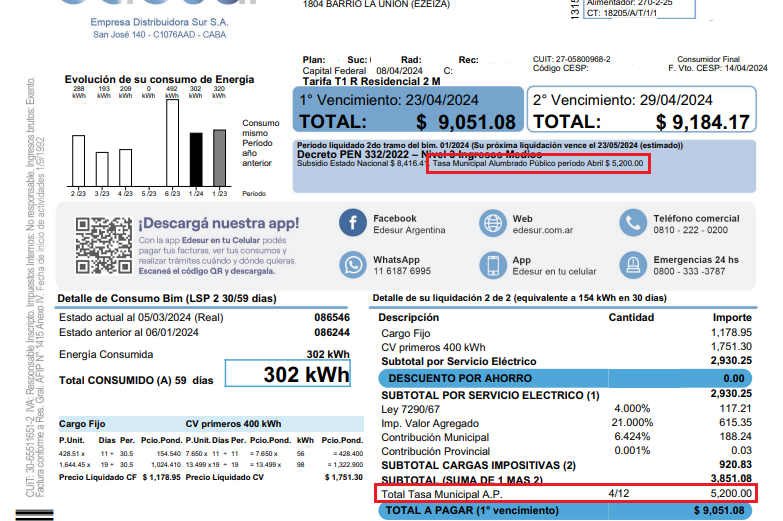The height and width of the screenshot is (521, 783).
Task: Click the 'DESCUENTO POR AHORRO' blue bar
Action: point(565,379)
